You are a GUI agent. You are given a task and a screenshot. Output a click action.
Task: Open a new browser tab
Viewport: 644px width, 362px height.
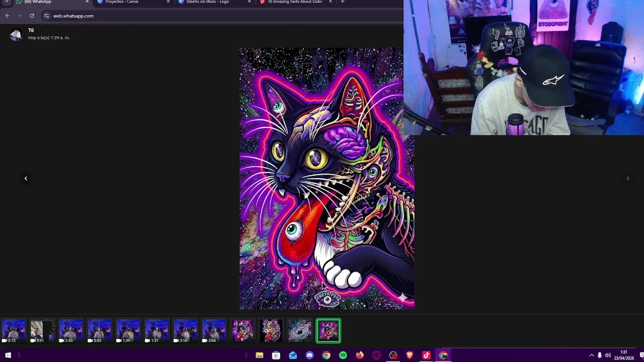[x=343, y=2]
